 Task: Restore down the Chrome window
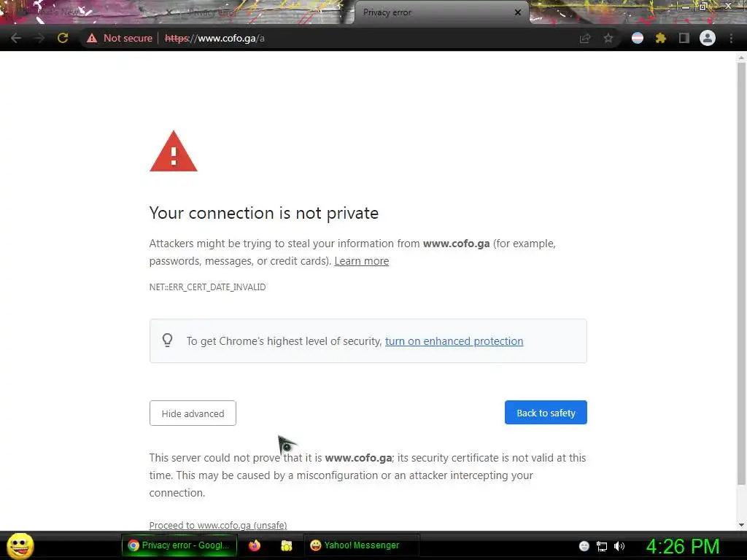pyautogui.click(x=703, y=7)
